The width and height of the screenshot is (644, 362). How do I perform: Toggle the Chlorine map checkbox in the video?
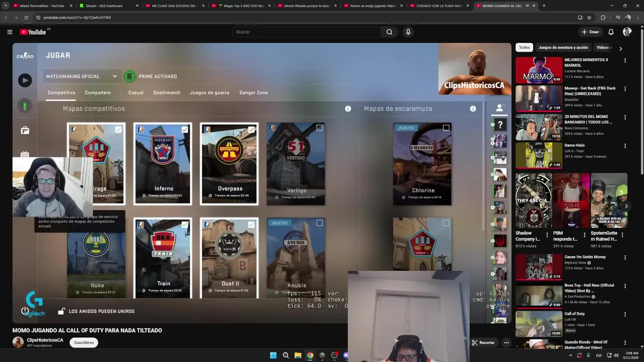pos(446,128)
